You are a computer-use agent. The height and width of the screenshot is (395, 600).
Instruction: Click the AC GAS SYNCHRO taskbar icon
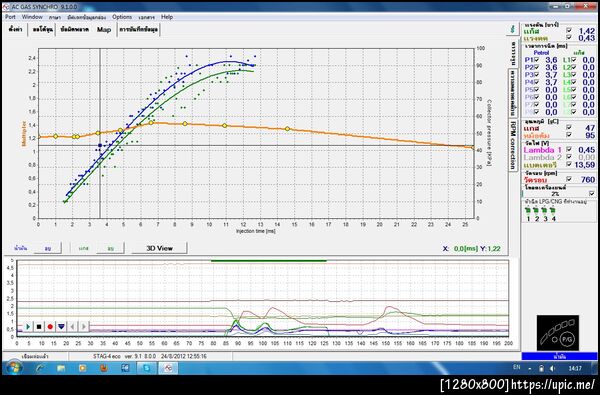168,368
